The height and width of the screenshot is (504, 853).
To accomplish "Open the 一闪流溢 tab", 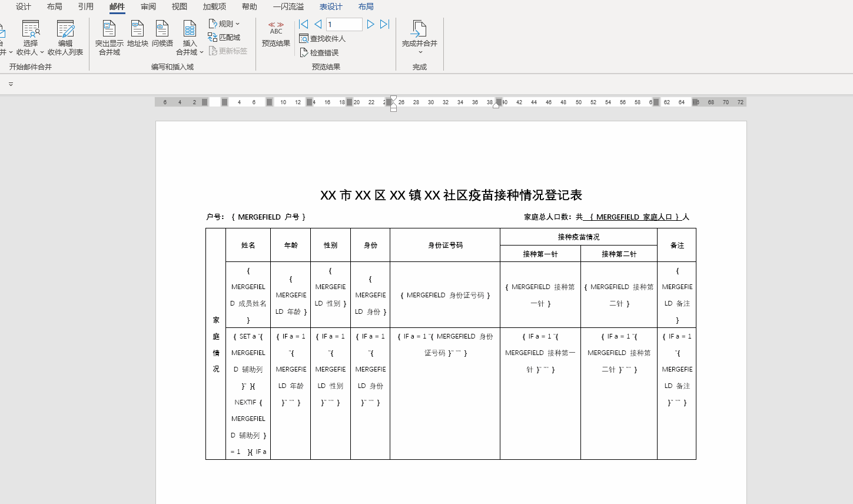I will pos(288,6).
